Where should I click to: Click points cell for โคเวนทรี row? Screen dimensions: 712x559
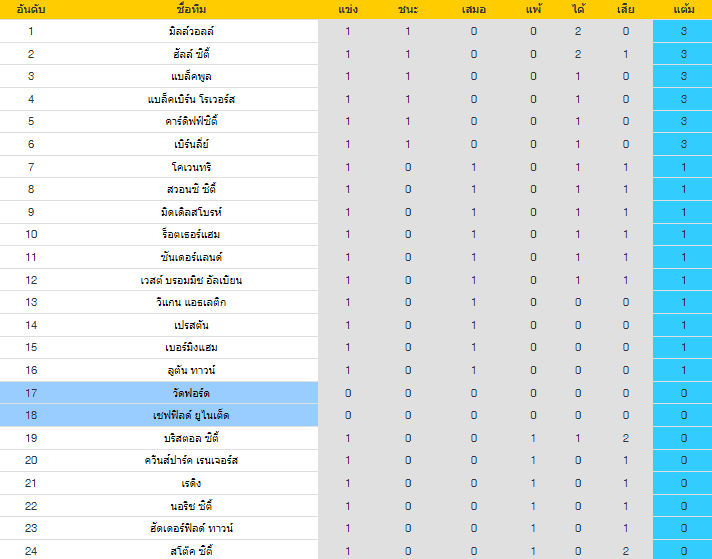click(684, 167)
